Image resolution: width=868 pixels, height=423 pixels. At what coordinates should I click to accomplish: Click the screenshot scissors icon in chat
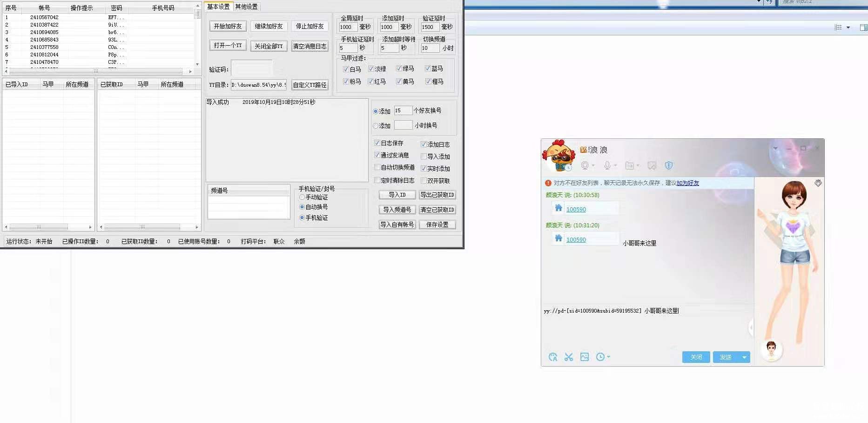pyautogui.click(x=568, y=357)
